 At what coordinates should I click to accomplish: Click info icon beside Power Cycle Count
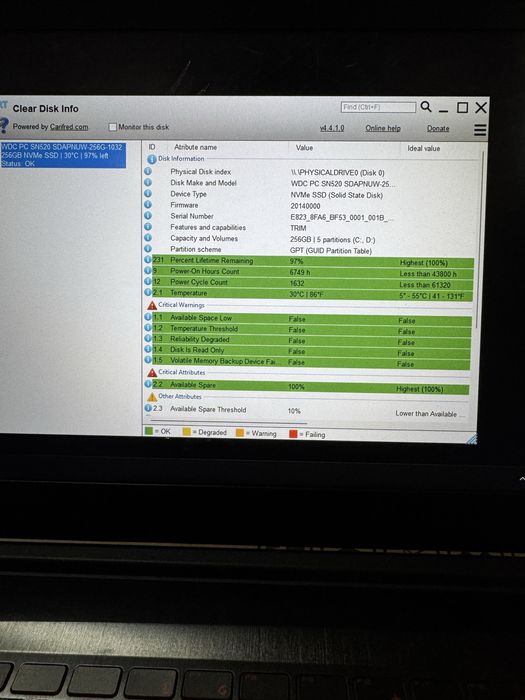pos(148,281)
